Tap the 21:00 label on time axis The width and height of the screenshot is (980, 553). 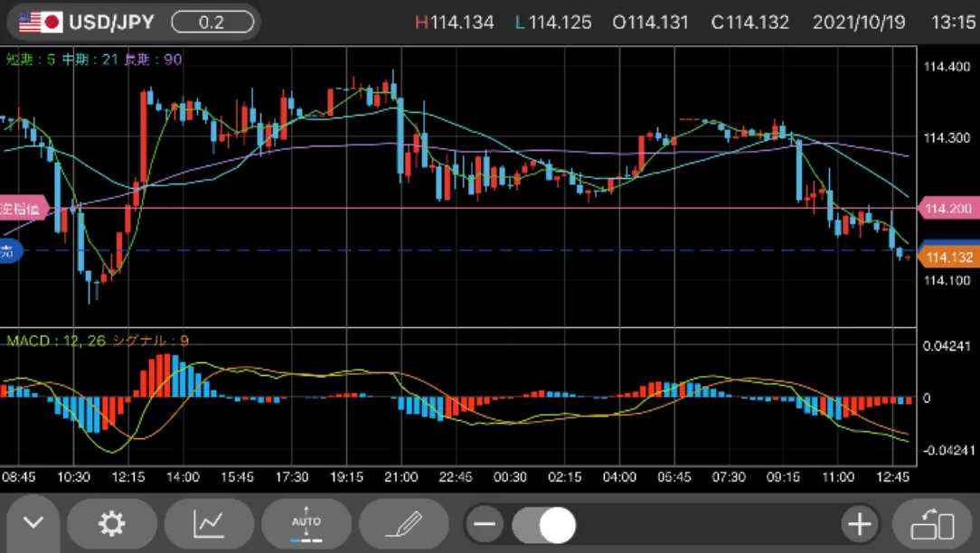pyautogui.click(x=400, y=476)
